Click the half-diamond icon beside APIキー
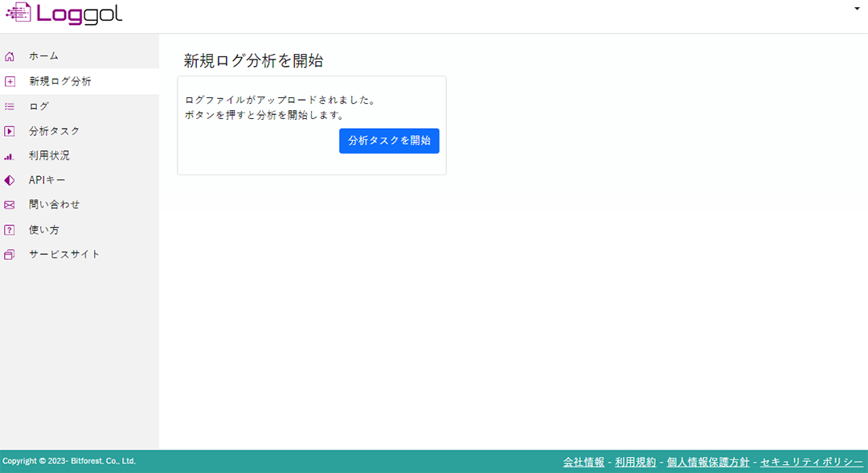The image size is (868, 473). coord(10,180)
